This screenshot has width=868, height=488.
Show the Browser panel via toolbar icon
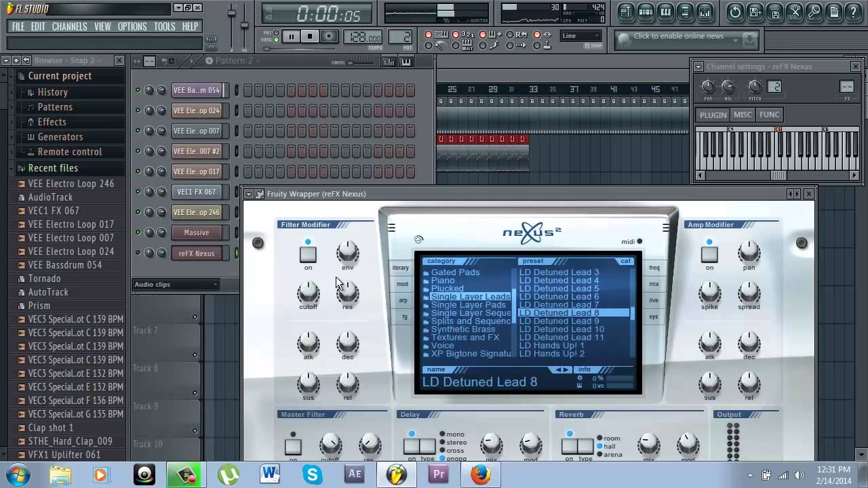click(685, 12)
